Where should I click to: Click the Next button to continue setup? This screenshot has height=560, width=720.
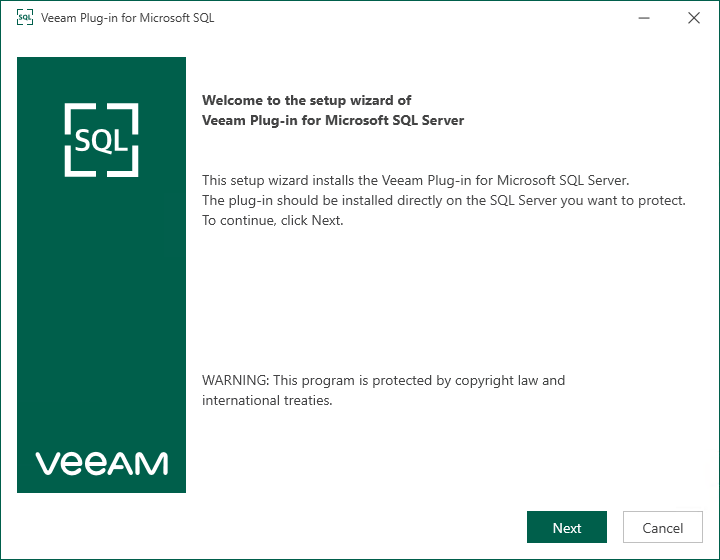pyautogui.click(x=567, y=527)
